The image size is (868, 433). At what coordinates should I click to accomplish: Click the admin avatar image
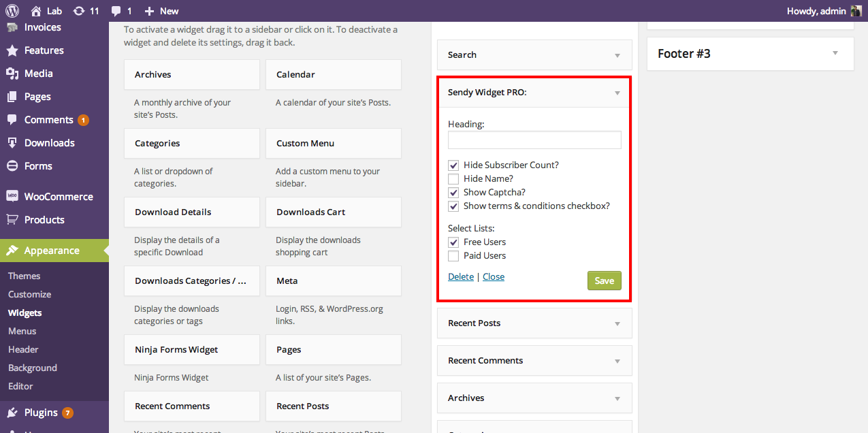click(x=856, y=11)
